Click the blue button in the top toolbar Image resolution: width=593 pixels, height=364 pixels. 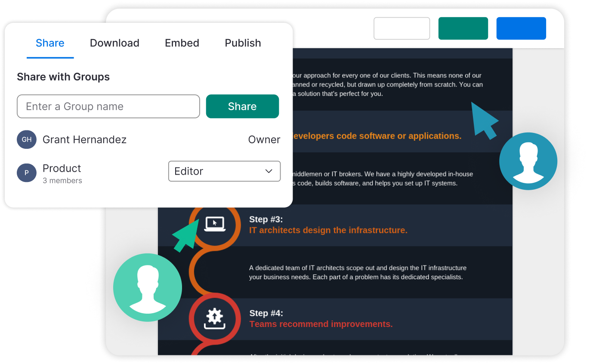tap(521, 28)
